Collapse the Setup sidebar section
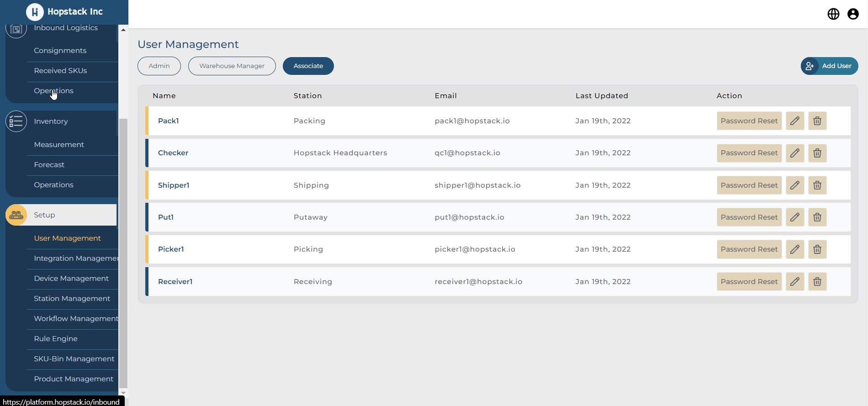Viewport: 868px width, 406px height. coord(44,215)
